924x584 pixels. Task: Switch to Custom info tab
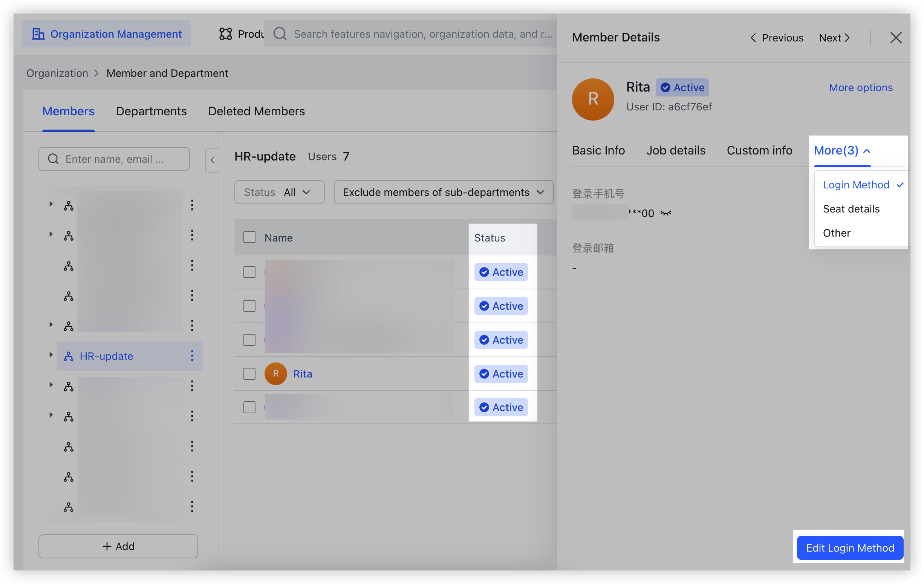pyautogui.click(x=759, y=150)
